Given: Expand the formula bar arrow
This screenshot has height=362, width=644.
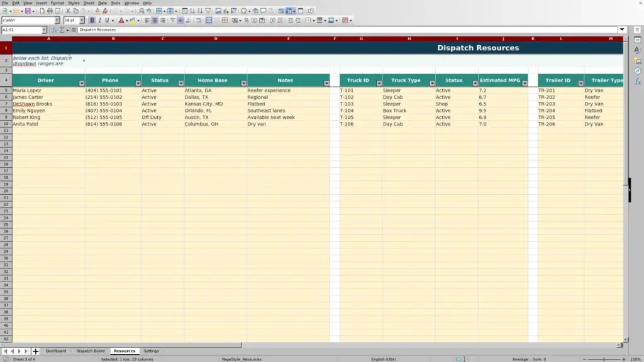Looking at the screenshot, I should pos(622,30).
